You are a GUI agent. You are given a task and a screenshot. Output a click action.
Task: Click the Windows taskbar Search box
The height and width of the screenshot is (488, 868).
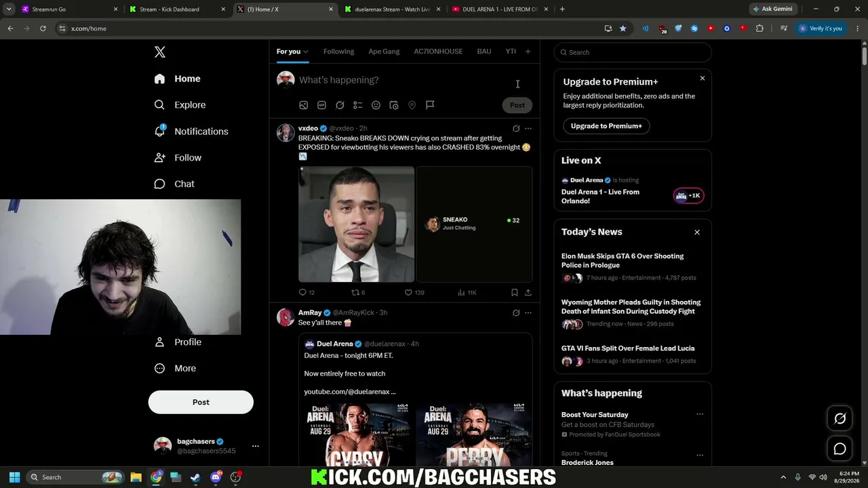75,477
